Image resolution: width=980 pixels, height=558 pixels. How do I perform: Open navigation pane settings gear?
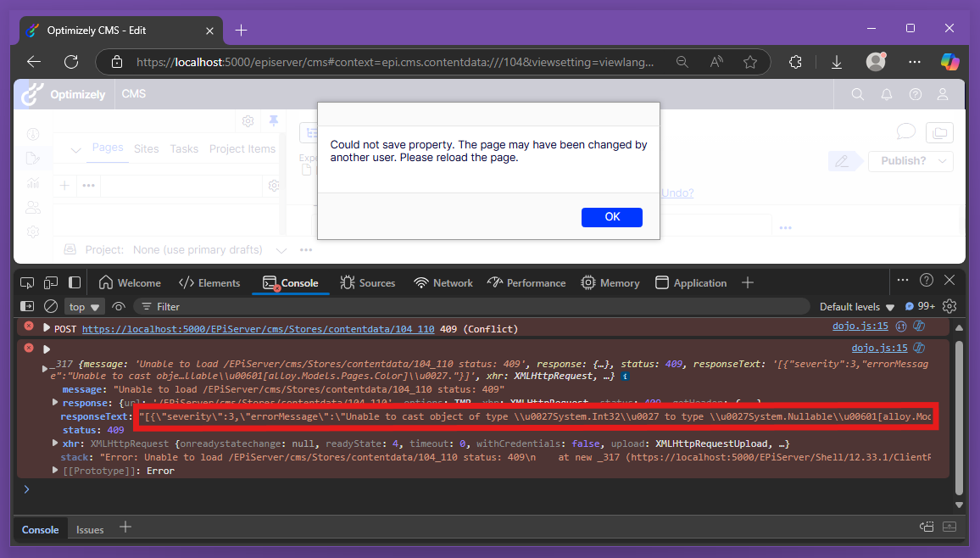pyautogui.click(x=248, y=121)
